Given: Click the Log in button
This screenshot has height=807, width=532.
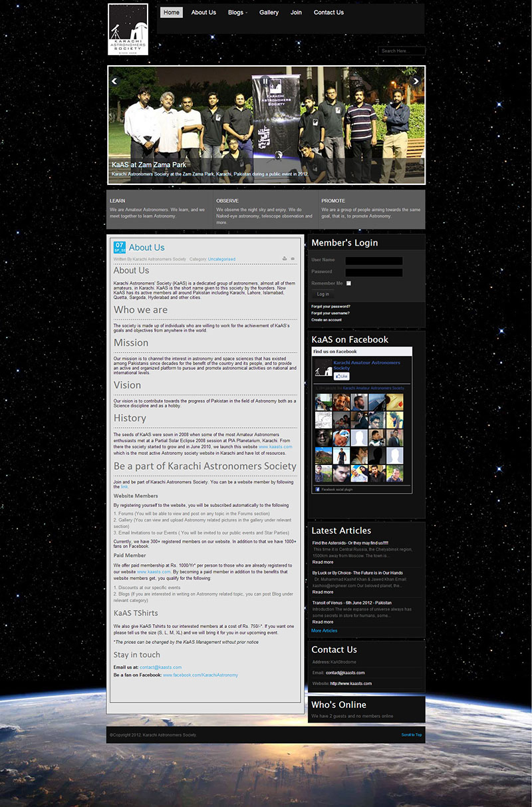Looking at the screenshot, I should pos(323,294).
